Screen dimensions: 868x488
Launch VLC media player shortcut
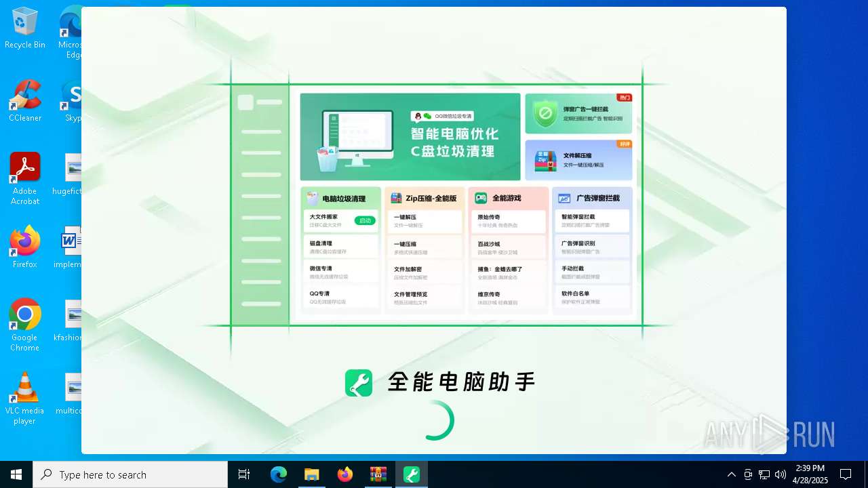click(x=25, y=399)
